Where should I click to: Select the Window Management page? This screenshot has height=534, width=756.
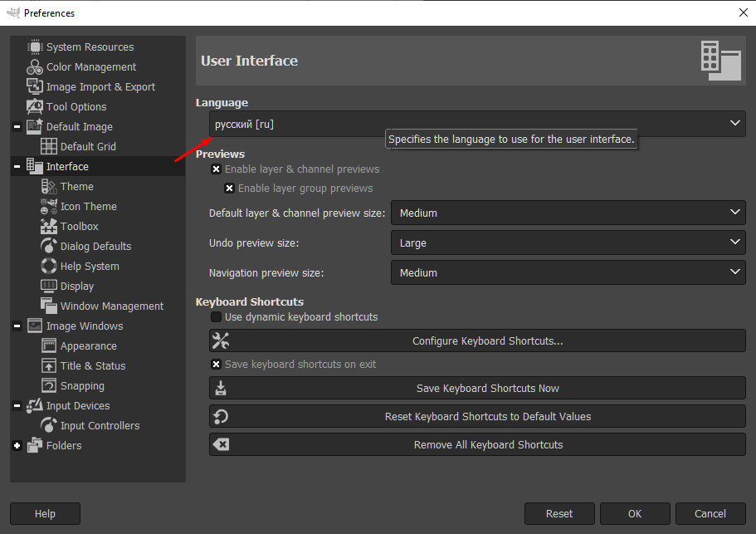pos(112,306)
